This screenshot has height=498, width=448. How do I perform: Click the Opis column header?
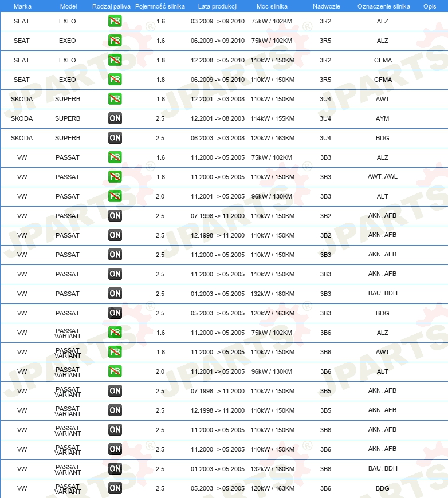point(430,6)
